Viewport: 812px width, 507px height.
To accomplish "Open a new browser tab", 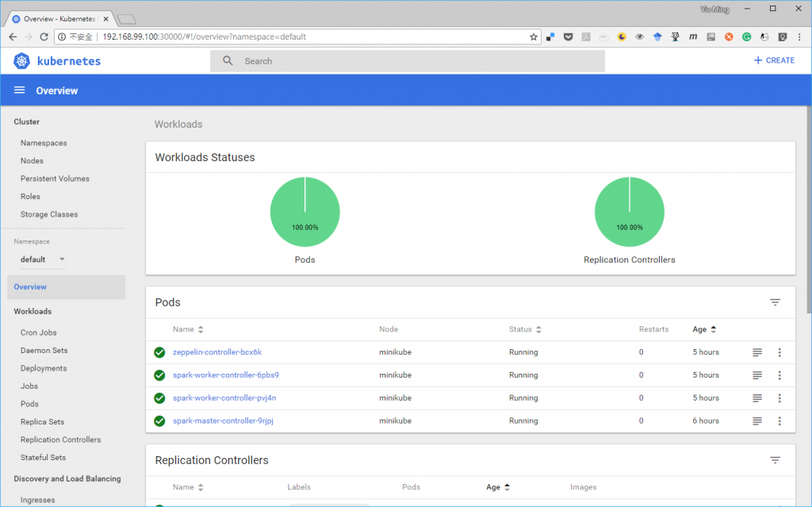I will (x=126, y=20).
